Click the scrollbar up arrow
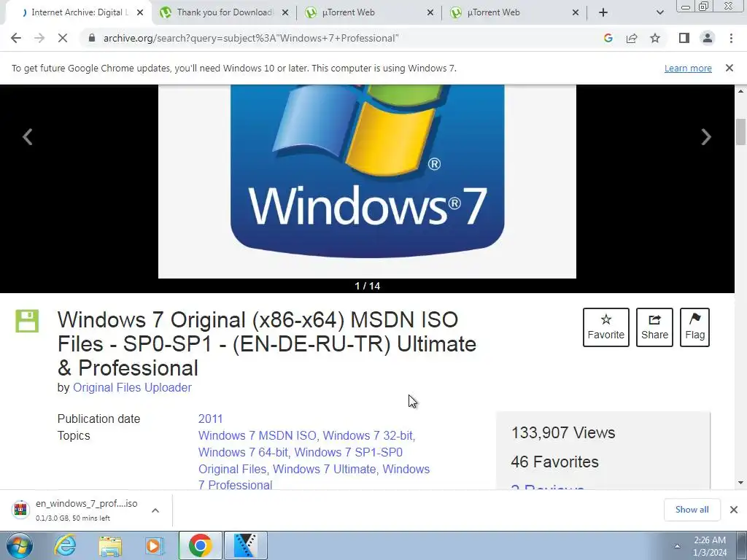The height and width of the screenshot is (560, 747). pos(740,90)
